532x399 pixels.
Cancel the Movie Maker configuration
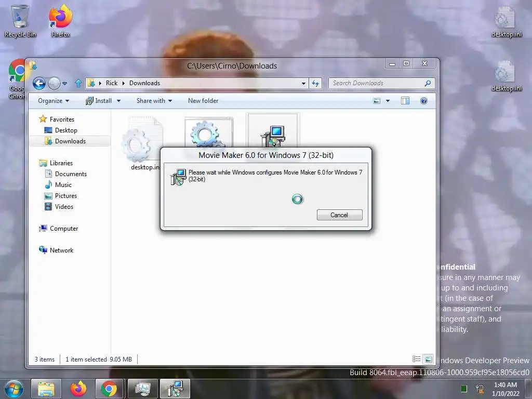pos(340,215)
